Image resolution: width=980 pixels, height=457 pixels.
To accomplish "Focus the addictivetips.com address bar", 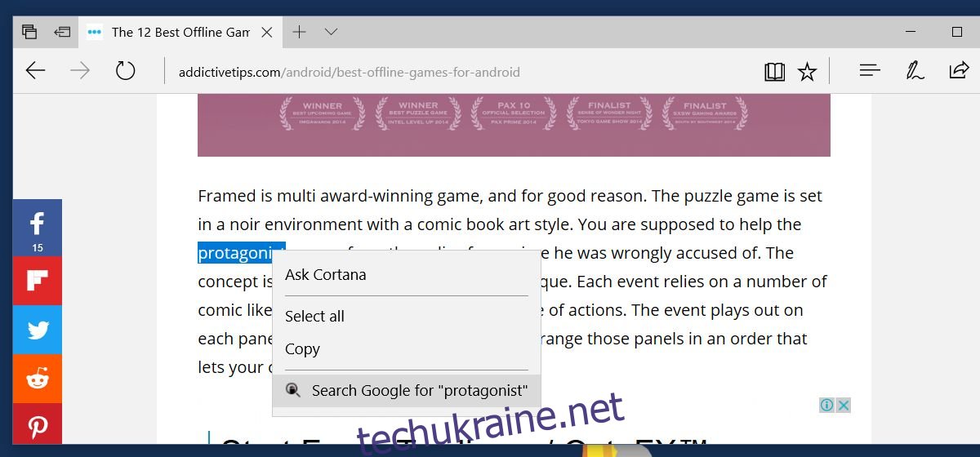I will 349,72.
